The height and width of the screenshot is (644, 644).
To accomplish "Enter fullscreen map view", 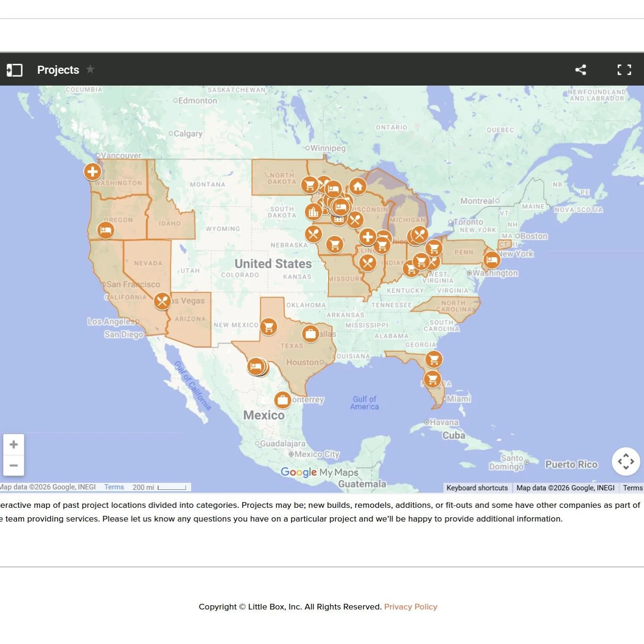I will (624, 70).
